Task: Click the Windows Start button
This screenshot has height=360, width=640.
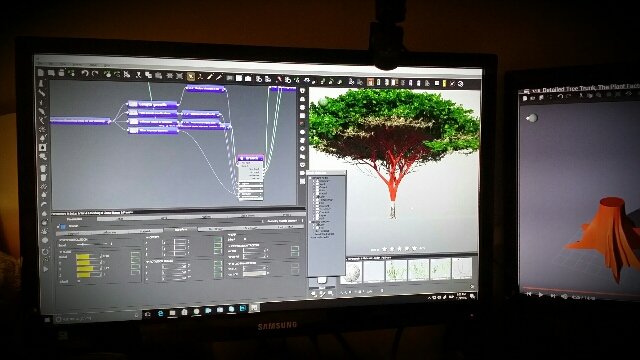Action: [47, 320]
